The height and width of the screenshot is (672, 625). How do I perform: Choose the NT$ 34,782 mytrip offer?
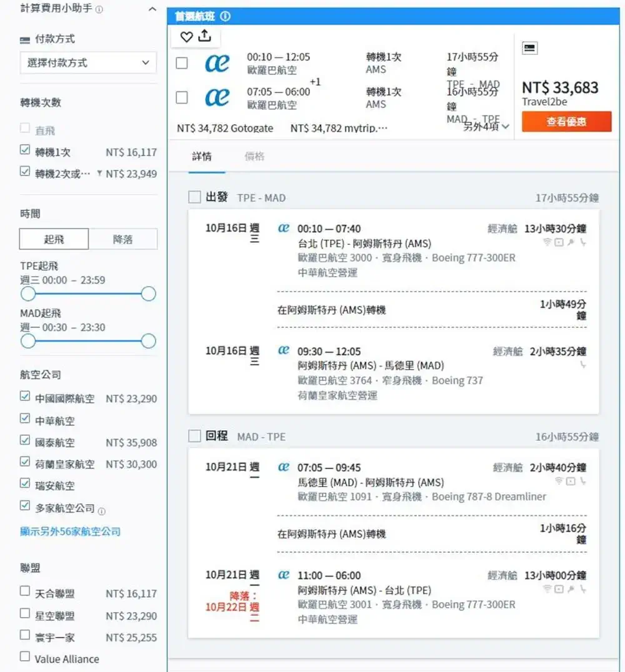pos(339,128)
